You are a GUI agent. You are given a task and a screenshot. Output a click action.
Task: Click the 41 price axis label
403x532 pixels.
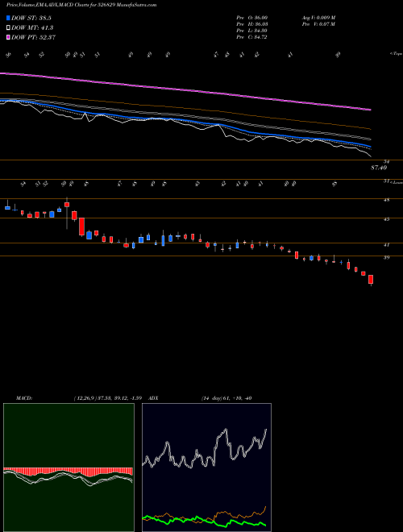click(386, 244)
